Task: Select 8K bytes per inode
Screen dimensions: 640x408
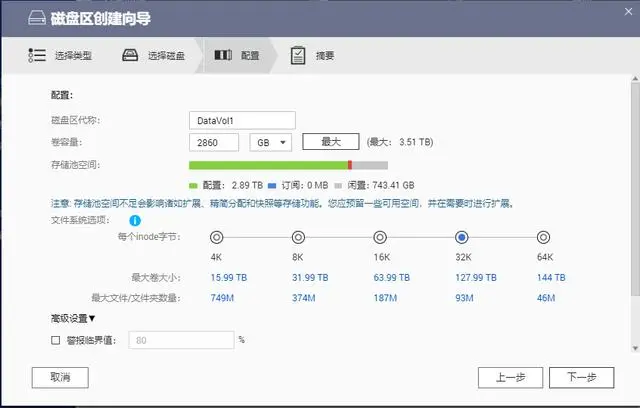Action: click(x=298, y=237)
